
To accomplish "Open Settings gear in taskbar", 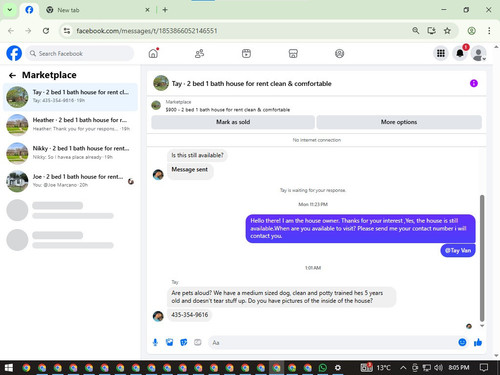I will coord(338,368).
